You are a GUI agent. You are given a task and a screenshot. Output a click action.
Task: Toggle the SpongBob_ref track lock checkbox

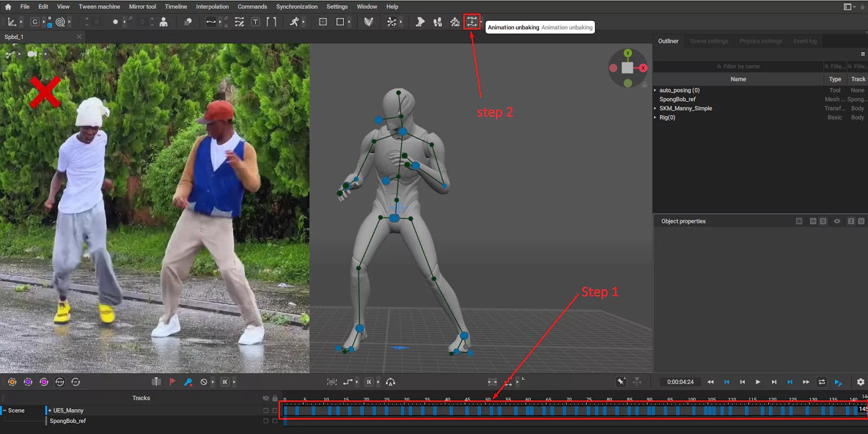[275, 421]
